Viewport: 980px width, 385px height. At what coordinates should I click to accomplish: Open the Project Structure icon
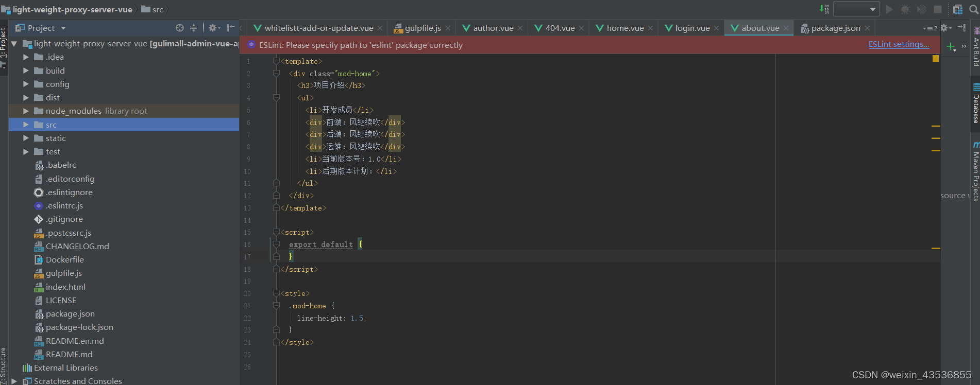(x=958, y=9)
